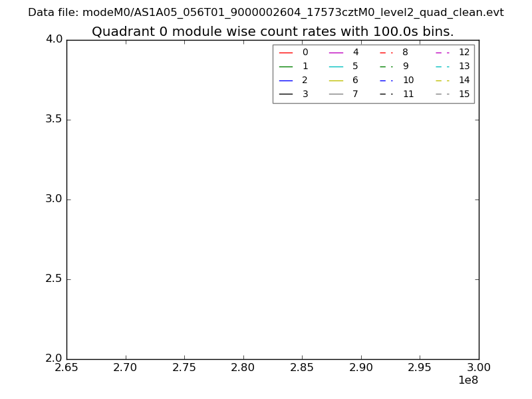Click the x-axis tick label 2.80

click(x=243, y=367)
